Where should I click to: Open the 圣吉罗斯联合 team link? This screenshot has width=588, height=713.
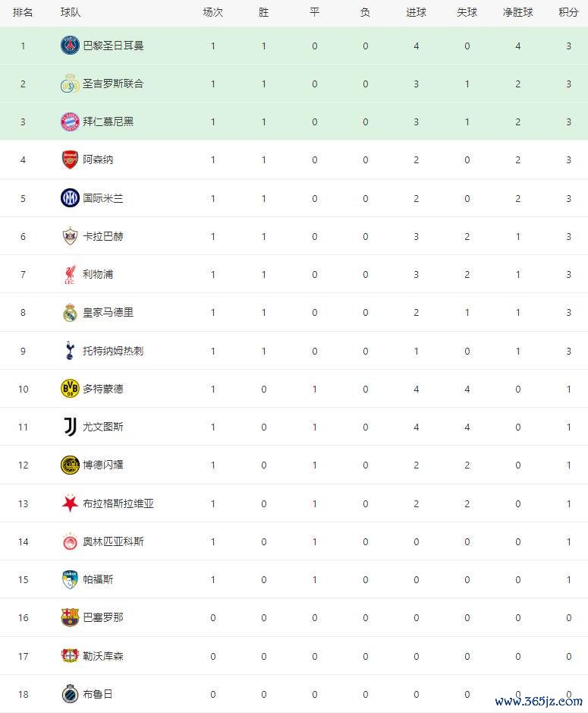click(x=112, y=84)
